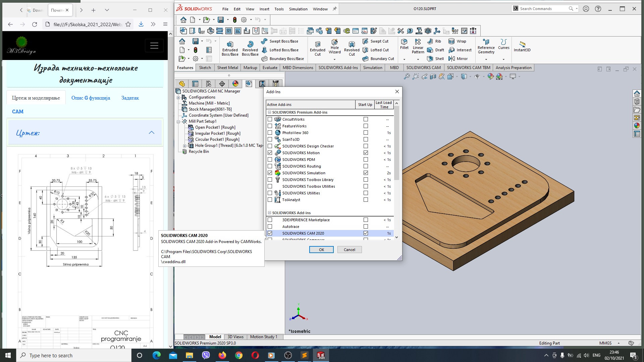
Task: Open the Insert menu
Action: (264, 9)
